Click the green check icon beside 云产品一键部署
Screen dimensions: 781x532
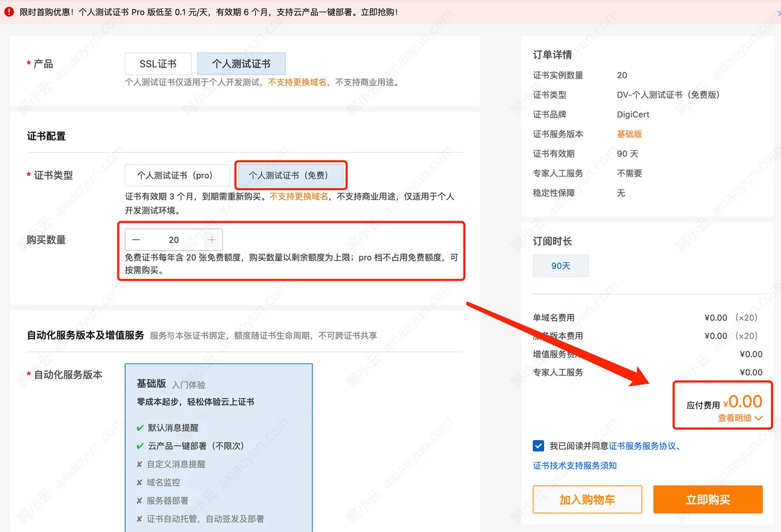click(x=140, y=446)
